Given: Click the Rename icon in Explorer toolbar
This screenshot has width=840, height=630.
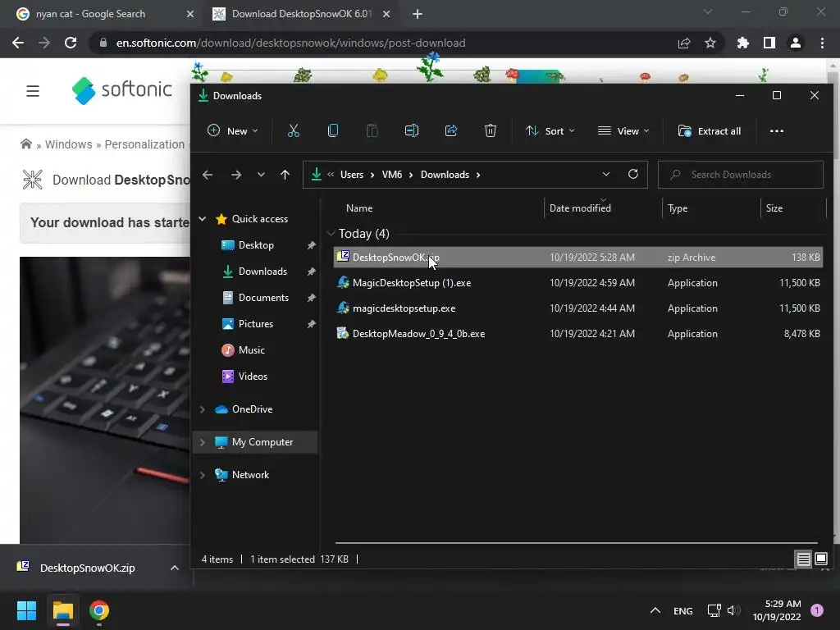Looking at the screenshot, I should (x=412, y=130).
